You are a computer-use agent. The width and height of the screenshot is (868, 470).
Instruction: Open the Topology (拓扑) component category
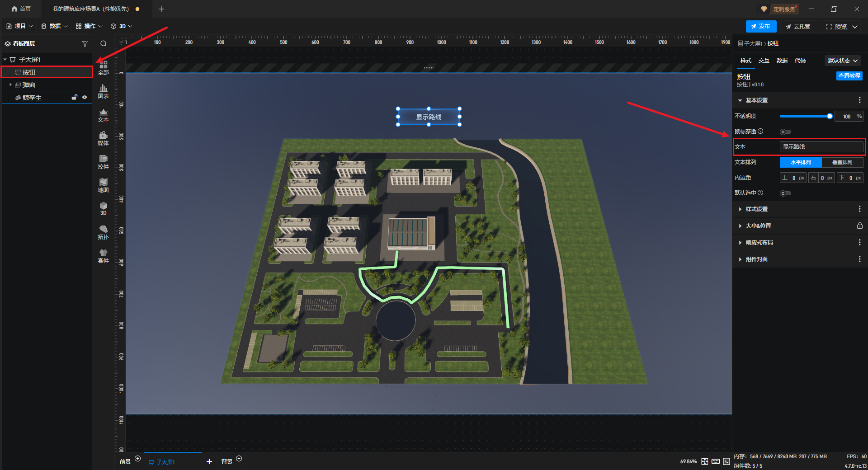[103, 232]
